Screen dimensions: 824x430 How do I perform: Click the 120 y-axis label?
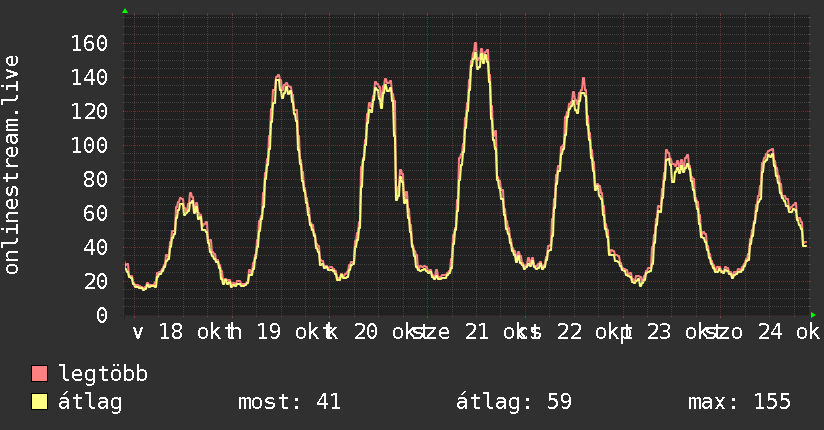89,111
